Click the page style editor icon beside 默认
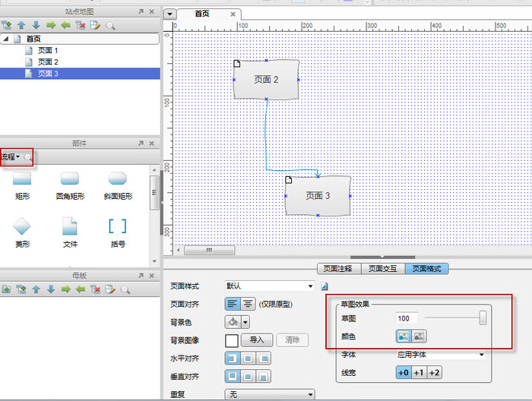The image size is (532, 401). tap(325, 287)
